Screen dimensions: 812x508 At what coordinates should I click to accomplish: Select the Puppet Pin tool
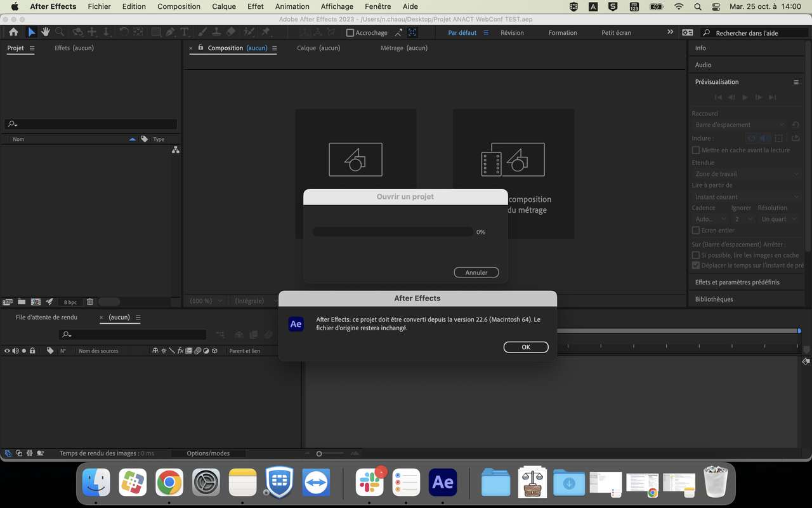pyautogui.click(x=266, y=32)
